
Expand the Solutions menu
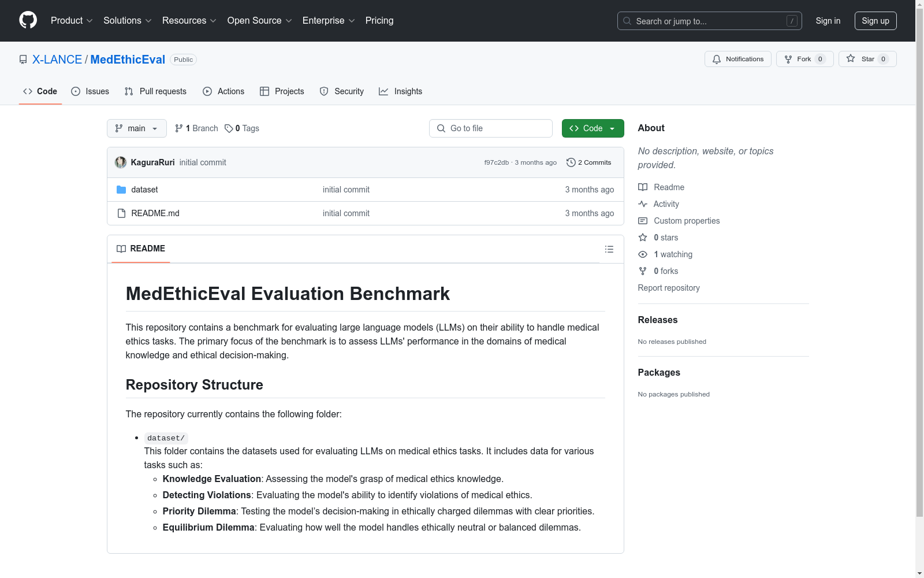[x=127, y=21]
